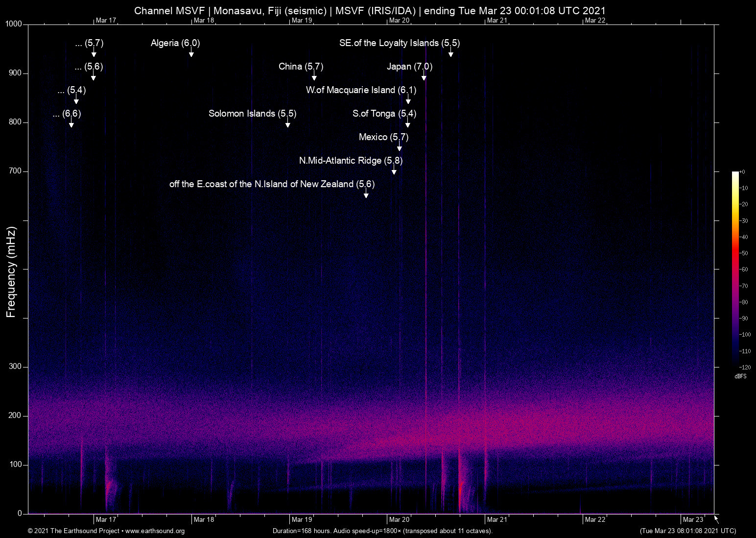
Task: Click the N.Mid-Atlantic Ridge (5.8) annotation
Action: pyautogui.click(x=351, y=160)
